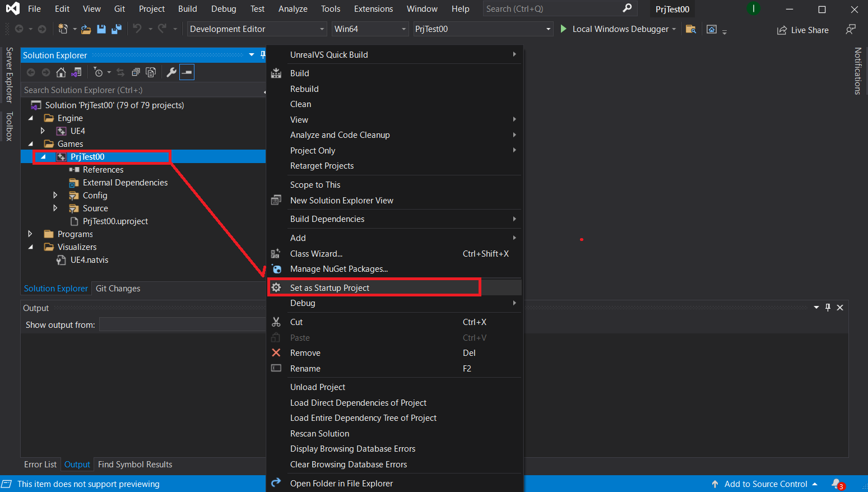Save the current file with the Save icon
Screen dimensions: 868x492
[101, 29]
